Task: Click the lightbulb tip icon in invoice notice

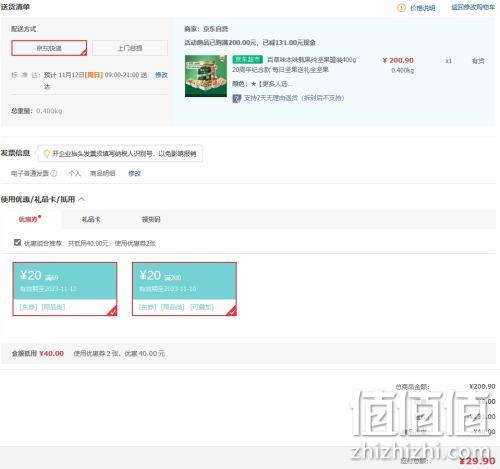Action: [47, 154]
